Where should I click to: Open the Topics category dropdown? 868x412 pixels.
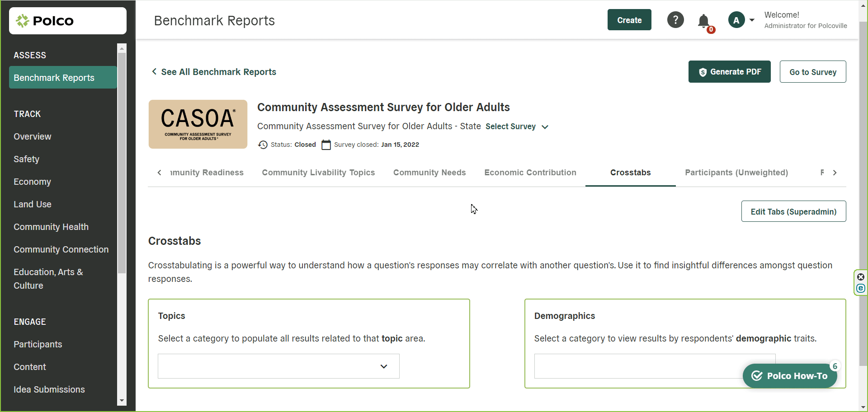click(278, 366)
